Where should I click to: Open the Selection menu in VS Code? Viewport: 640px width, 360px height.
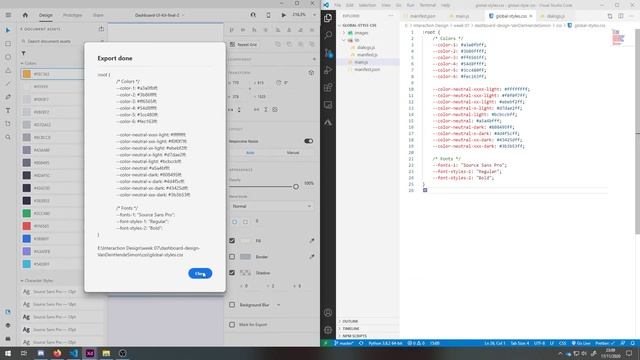tap(367, 5)
